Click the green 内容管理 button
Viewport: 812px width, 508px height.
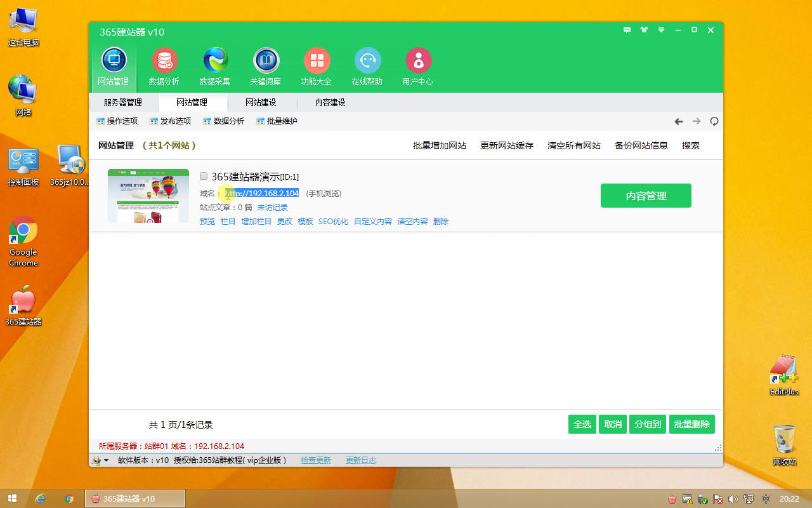coord(646,196)
